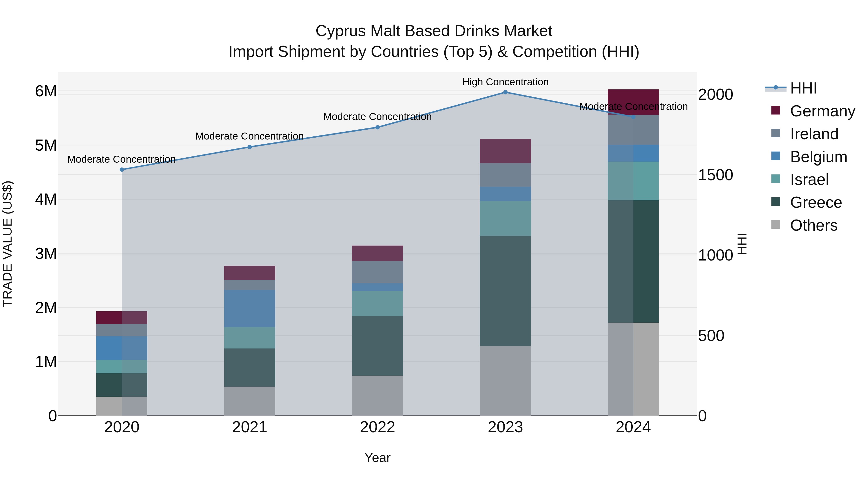Select the Greece segment in 2023 bar
This screenshot has height=488, width=868.
coord(505,291)
